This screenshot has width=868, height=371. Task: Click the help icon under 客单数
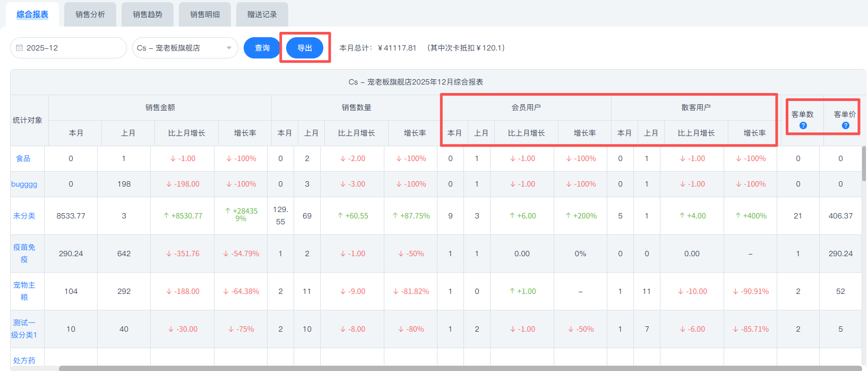click(803, 125)
